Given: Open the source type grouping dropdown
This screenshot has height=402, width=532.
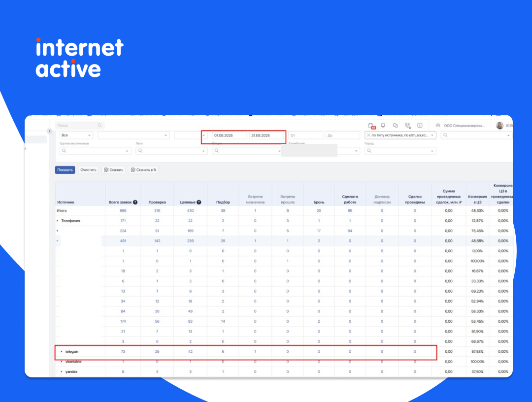Looking at the screenshot, I should 400,135.
